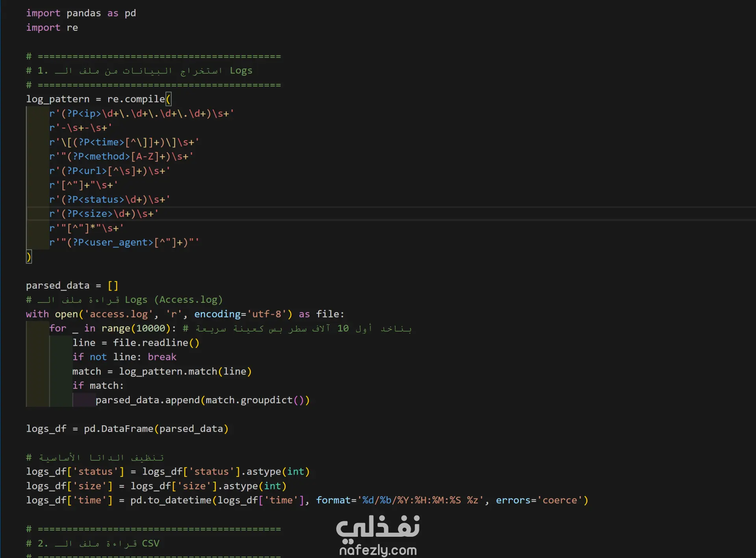Click the parsed_data.append line
The height and width of the screenshot is (558, 756).
click(x=202, y=400)
